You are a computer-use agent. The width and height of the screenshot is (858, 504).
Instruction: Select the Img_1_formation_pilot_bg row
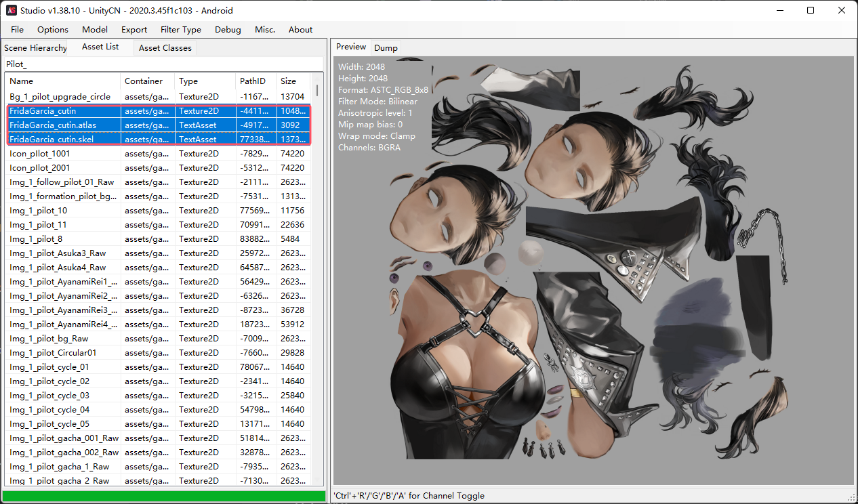pyautogui.click(x=158, y=196)
